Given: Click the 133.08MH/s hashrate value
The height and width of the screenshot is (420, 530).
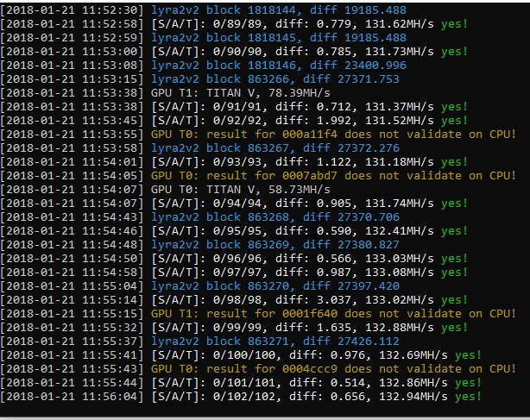Looking at the screenshot, I should [399, 273].
